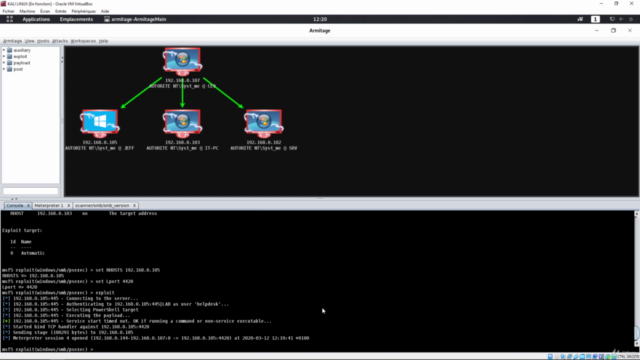Click the module search field below the tree

31,191
